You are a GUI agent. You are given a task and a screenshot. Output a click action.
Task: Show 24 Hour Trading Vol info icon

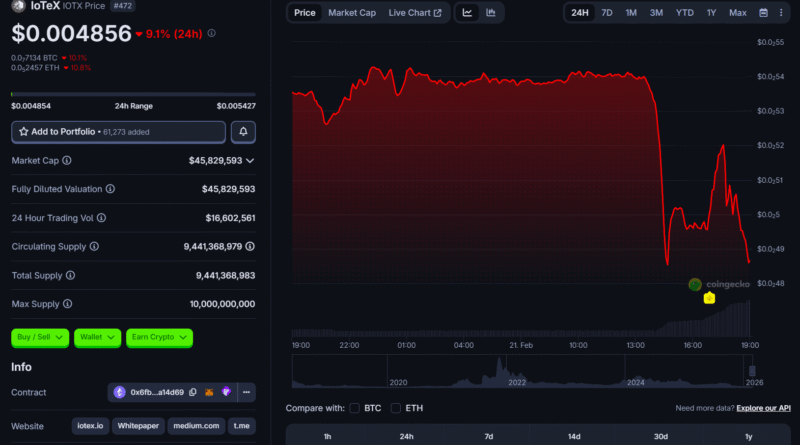102,218
